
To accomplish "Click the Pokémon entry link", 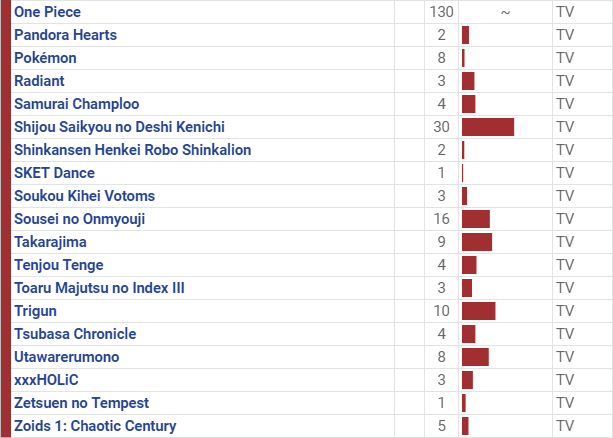I will (45, 58).
